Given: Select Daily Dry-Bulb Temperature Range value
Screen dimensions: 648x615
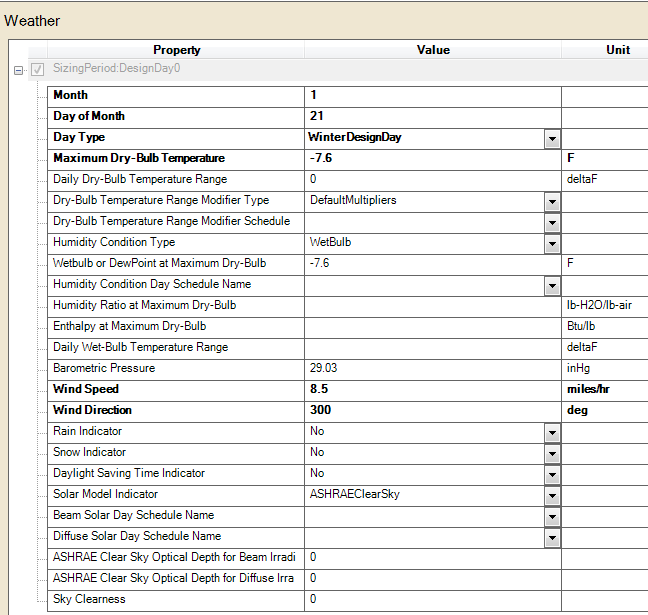Looking at the screenshot, I should [x=433, y=181].
